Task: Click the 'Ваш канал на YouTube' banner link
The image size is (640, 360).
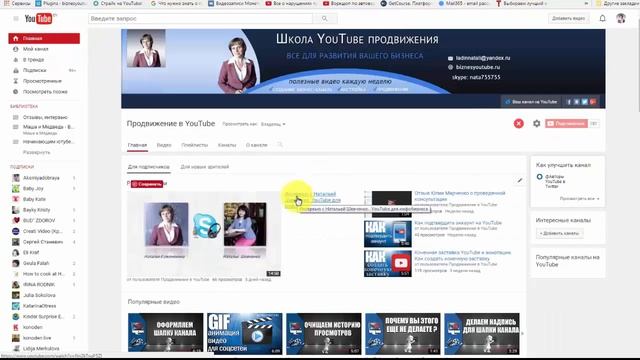Action: (531, 102)
